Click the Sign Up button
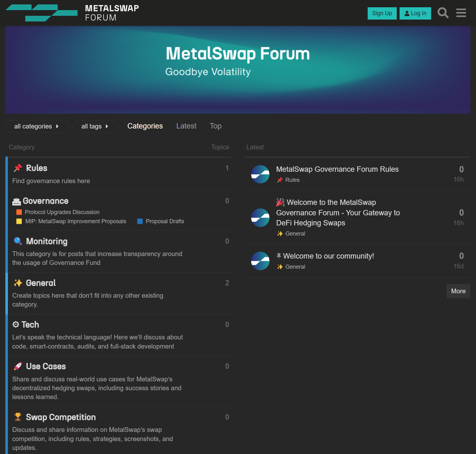The image size is (476, 454). [382, 13]
